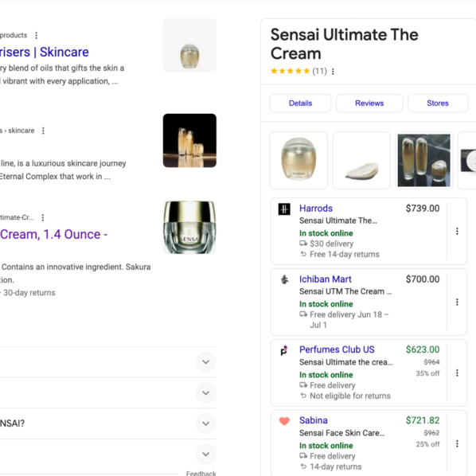Open three-dot menu beside the star rating
The height and width of the screenshot is (476, 476).
(x=333, y=72)
